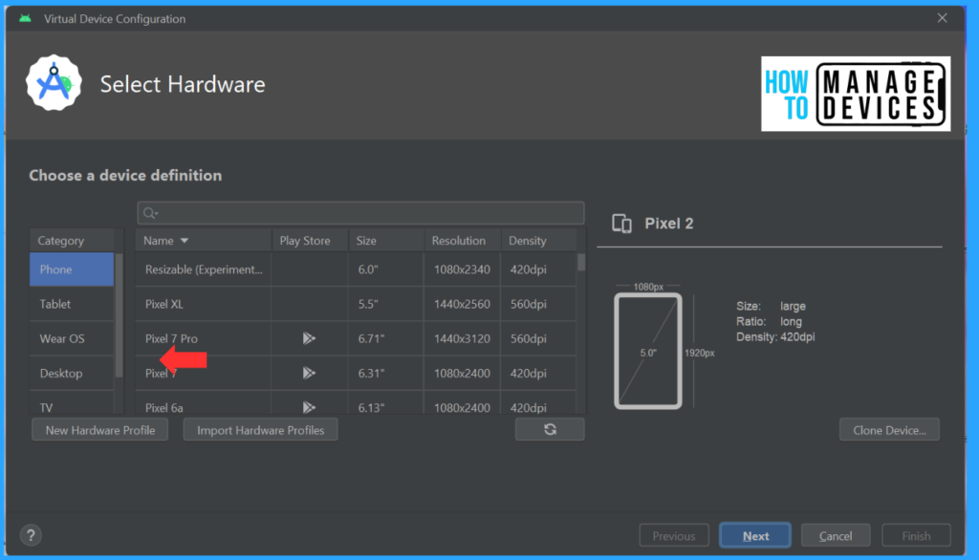This screenshot has height=560, width=979.
Task: Click the device table vertical scrollbar
Action: [x=581, y=262]
